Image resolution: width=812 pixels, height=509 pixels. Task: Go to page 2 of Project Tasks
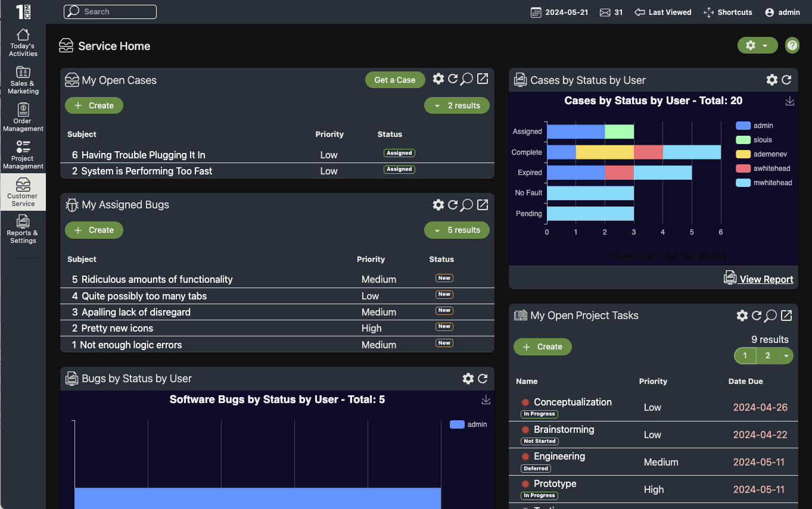point(768,356)
